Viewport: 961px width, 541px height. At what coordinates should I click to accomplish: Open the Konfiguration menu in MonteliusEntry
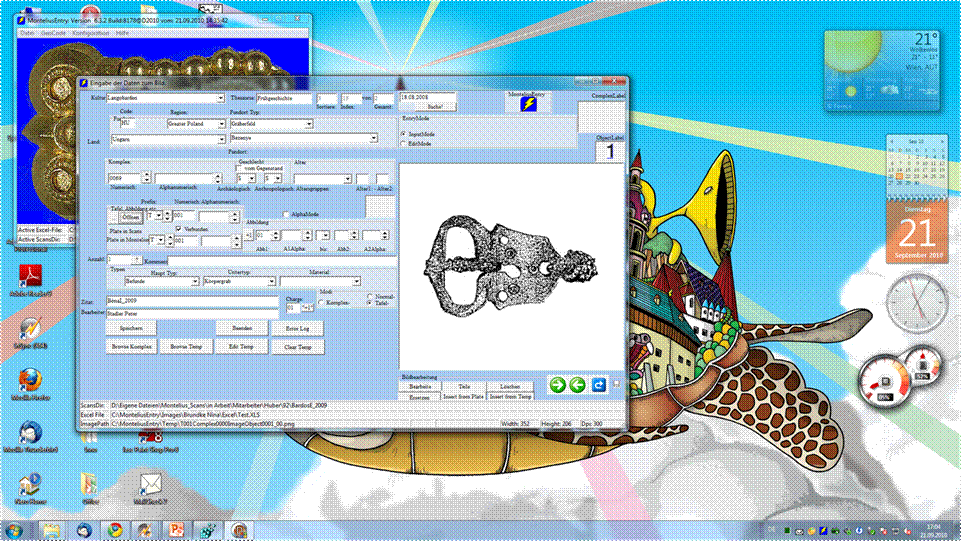[91, 33]
